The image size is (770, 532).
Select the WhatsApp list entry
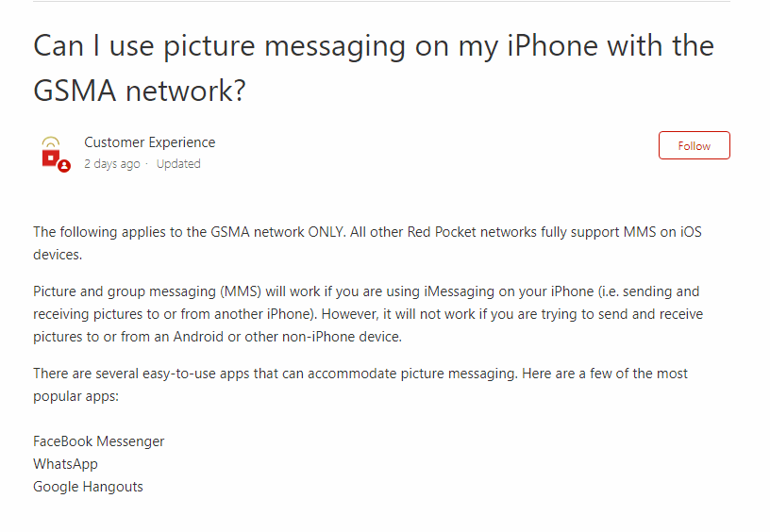65,464
